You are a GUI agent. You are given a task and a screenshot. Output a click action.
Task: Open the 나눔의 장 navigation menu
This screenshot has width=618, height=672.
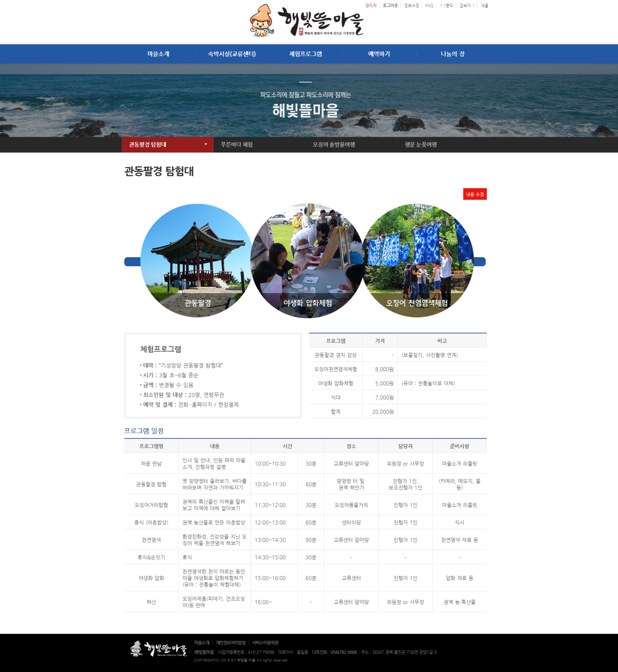(453, 54)
